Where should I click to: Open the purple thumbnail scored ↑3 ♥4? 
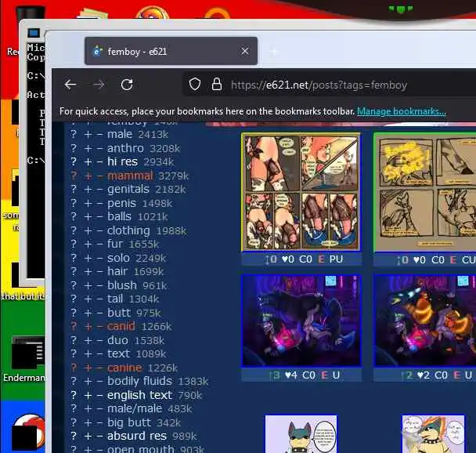(301, 321)
